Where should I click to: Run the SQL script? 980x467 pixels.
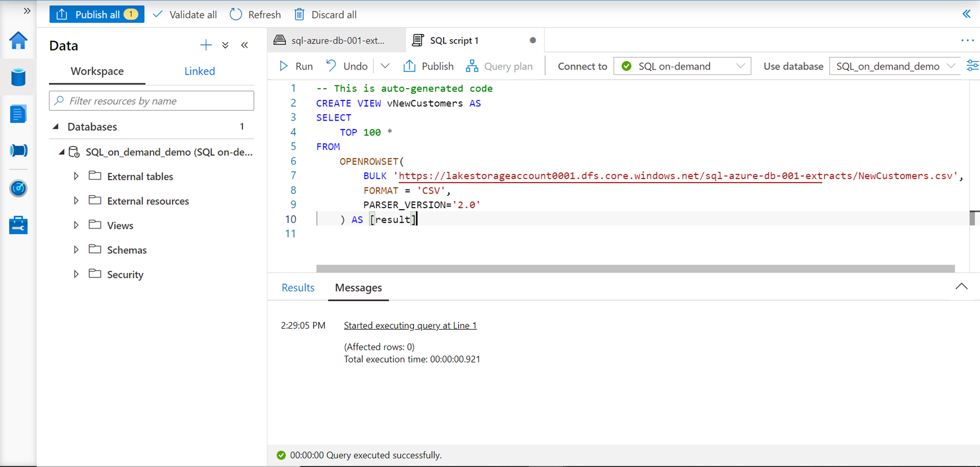(296, 66)
